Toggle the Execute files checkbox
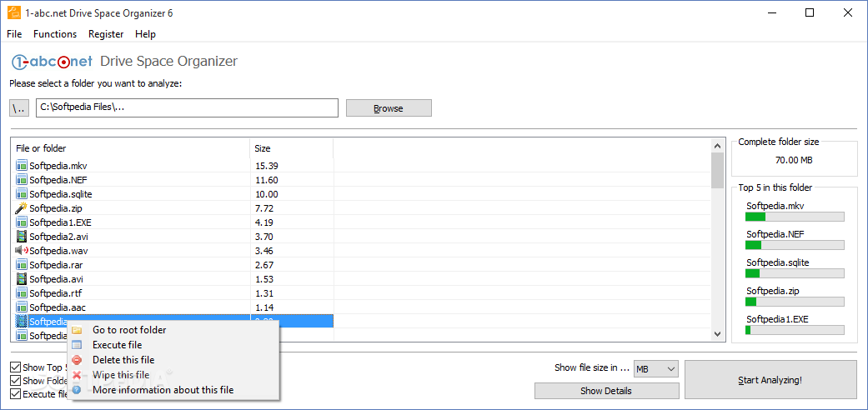868x410 pixels. [16, 394]
